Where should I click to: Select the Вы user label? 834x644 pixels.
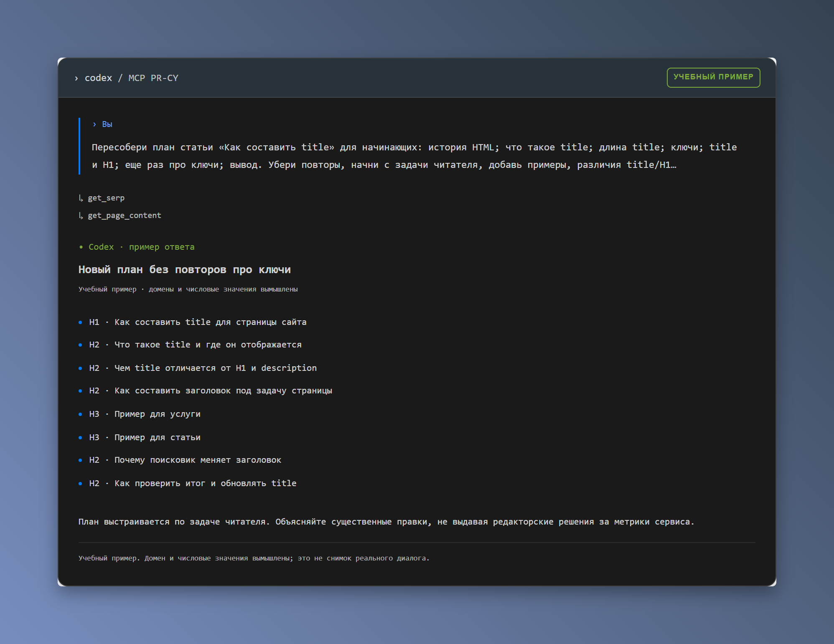(107, 124)
